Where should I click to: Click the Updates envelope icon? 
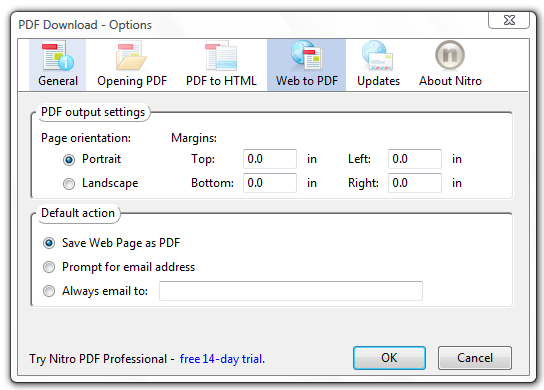(378, 56)
